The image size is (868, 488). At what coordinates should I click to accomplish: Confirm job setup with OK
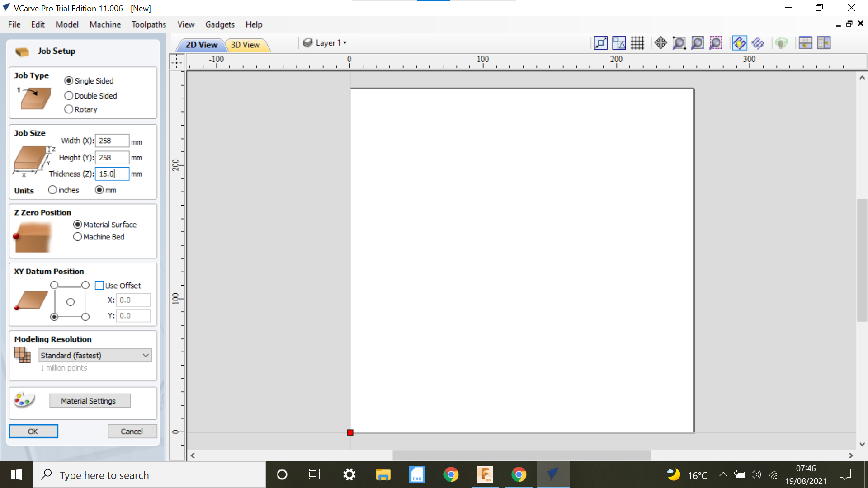[33, 431]
